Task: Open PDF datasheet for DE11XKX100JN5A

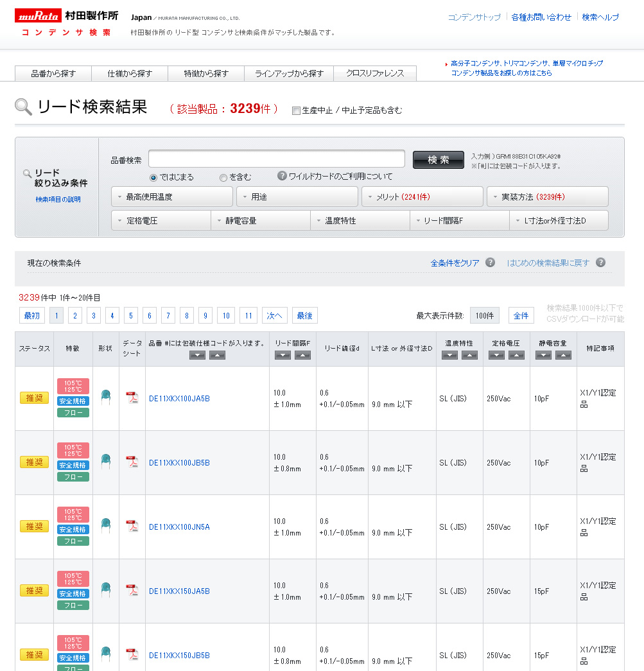Action: click(x=132, y=526)
